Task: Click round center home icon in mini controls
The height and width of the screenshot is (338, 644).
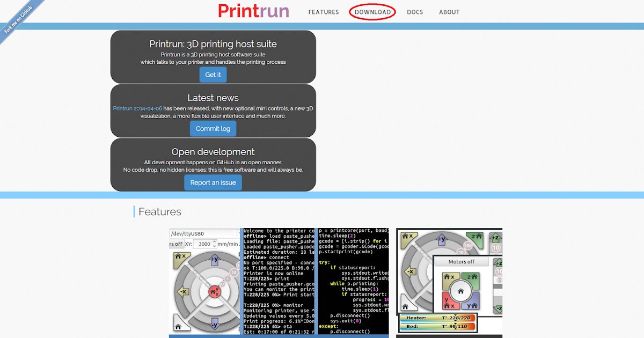Action: pyautogui.click(x=461, y=291)
